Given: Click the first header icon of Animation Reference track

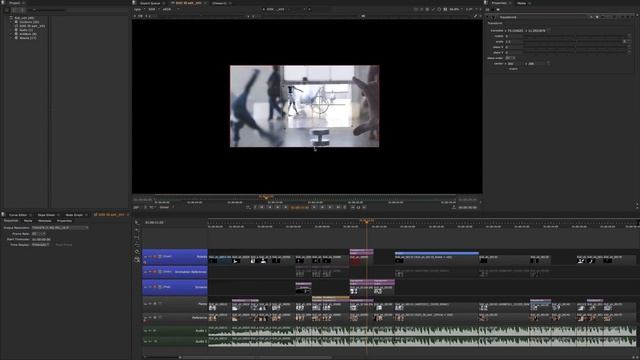Looking at the screenshot, I should click(x=145, y=272).
